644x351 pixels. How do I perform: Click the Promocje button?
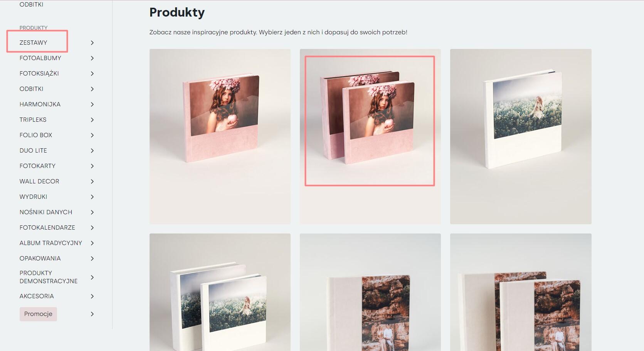pos(38,314)
